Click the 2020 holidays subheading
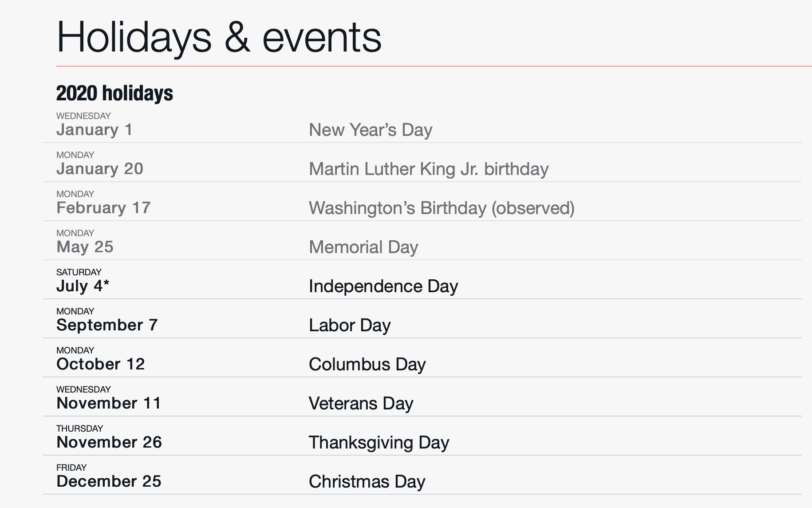Viewport: 812px width, 508px height. pyautogui.click(x=114, y=93)
